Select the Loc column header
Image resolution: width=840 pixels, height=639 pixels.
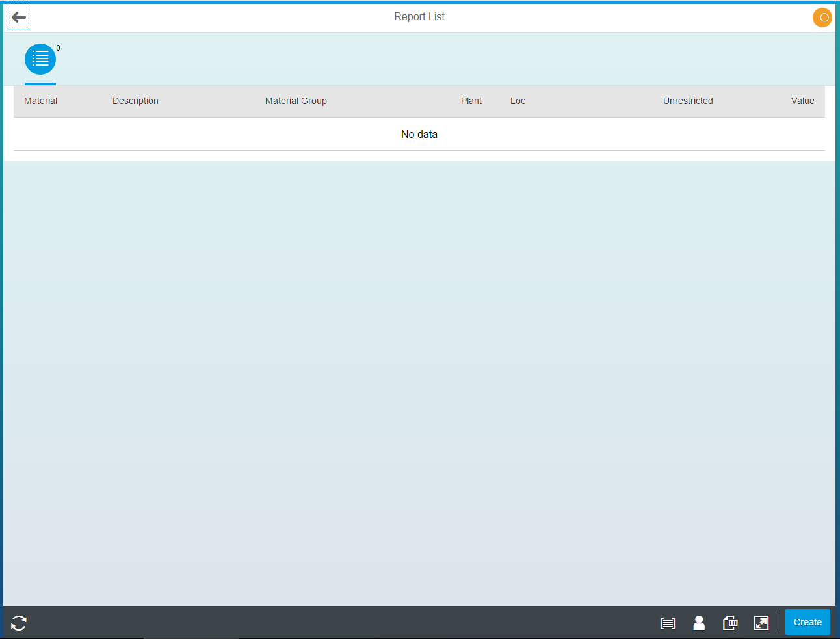click(518, 101)
